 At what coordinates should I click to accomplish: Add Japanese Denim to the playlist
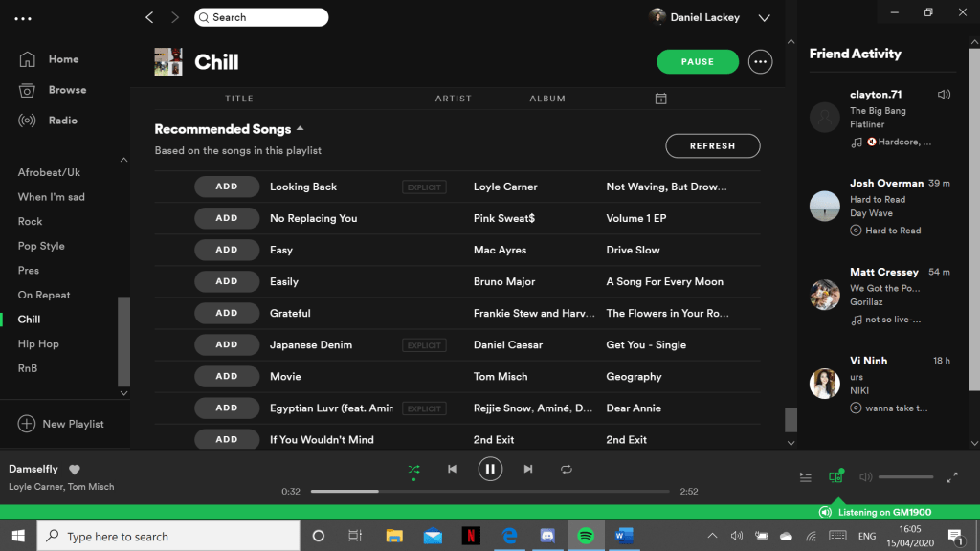click(227, 344)
